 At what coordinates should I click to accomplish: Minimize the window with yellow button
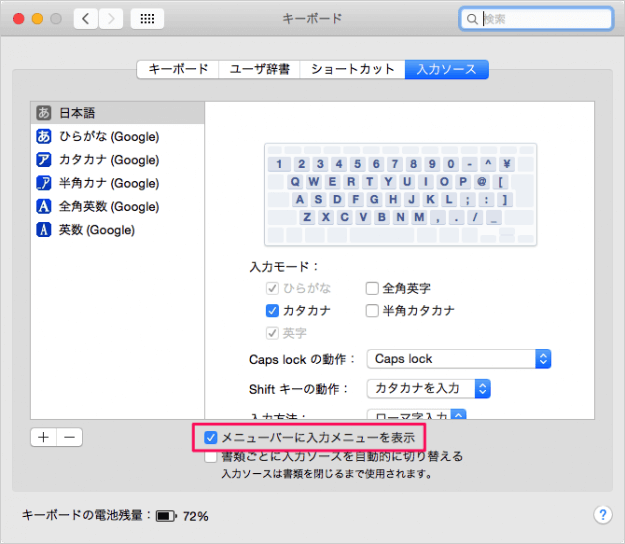(x=37, y=19)
